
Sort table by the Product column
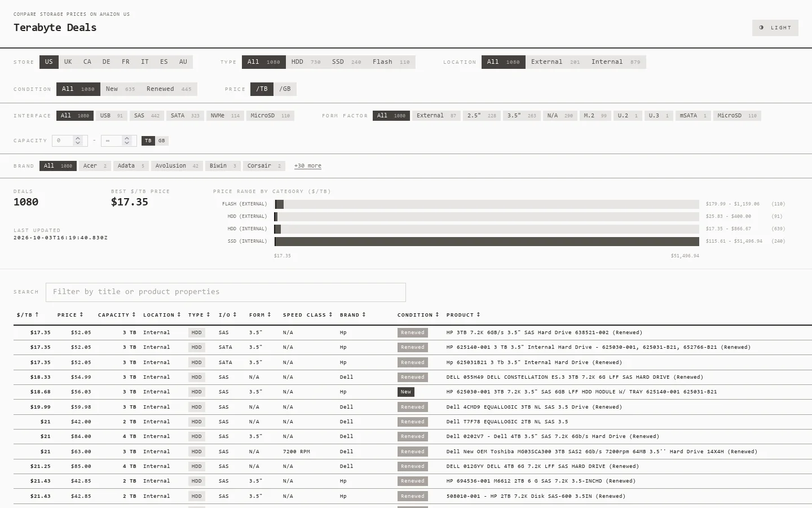[x=463, y=315]
